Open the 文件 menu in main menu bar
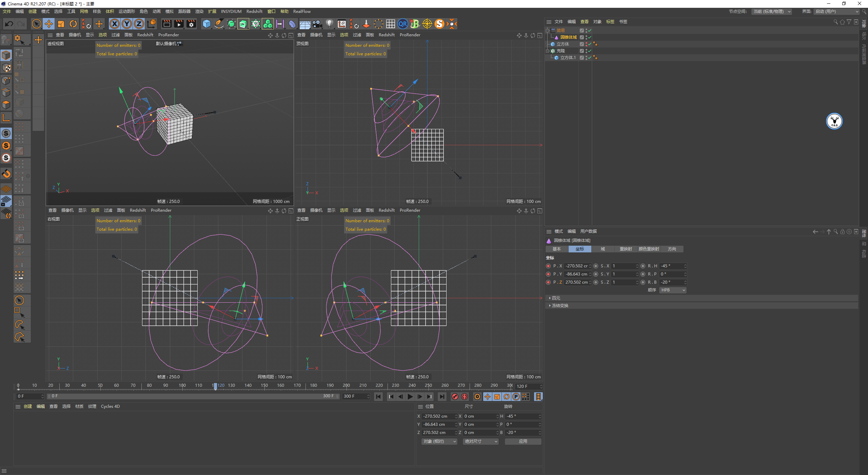Image resolution: width=868 pixels, height=475 pixels. pos(7,12)
